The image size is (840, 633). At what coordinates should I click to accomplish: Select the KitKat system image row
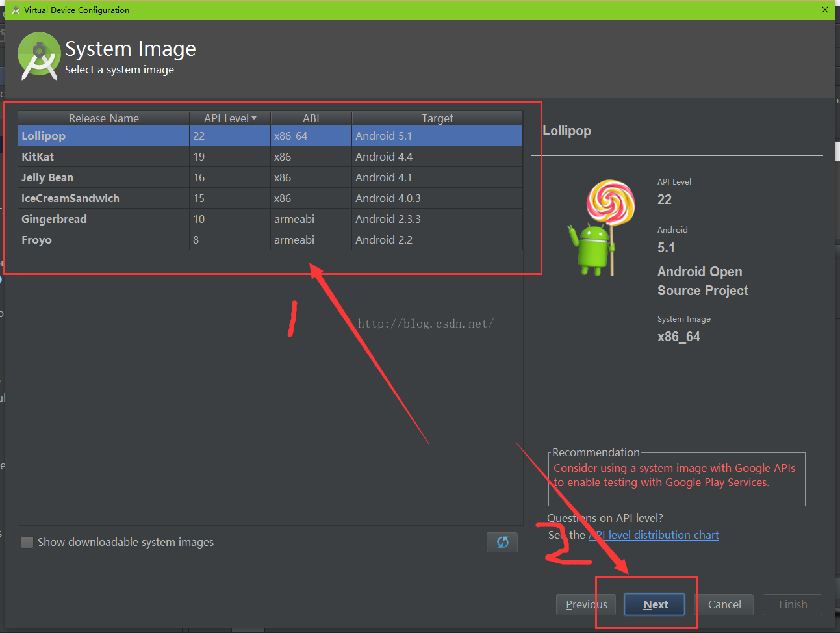pos(270,157)
